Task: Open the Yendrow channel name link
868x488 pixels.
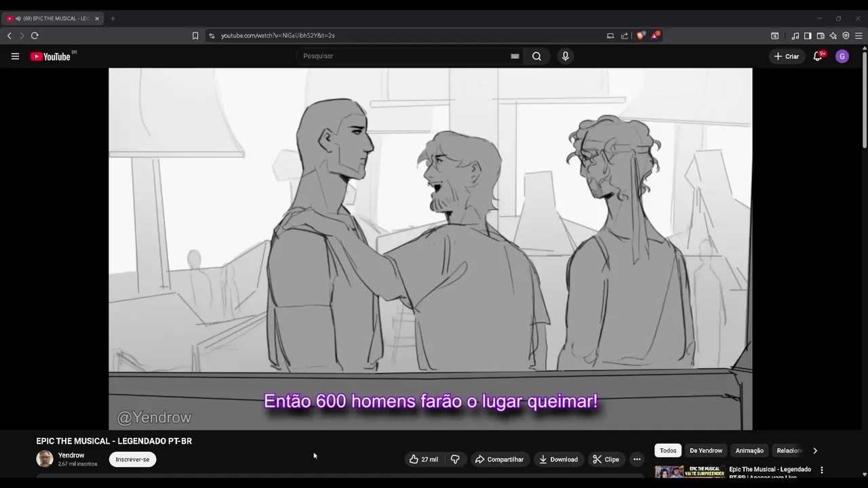Action: coord(71,455)
